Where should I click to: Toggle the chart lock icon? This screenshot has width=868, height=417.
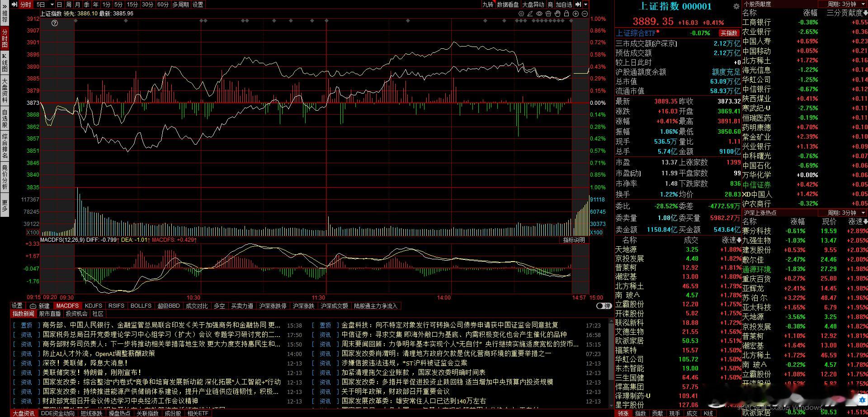566,14
